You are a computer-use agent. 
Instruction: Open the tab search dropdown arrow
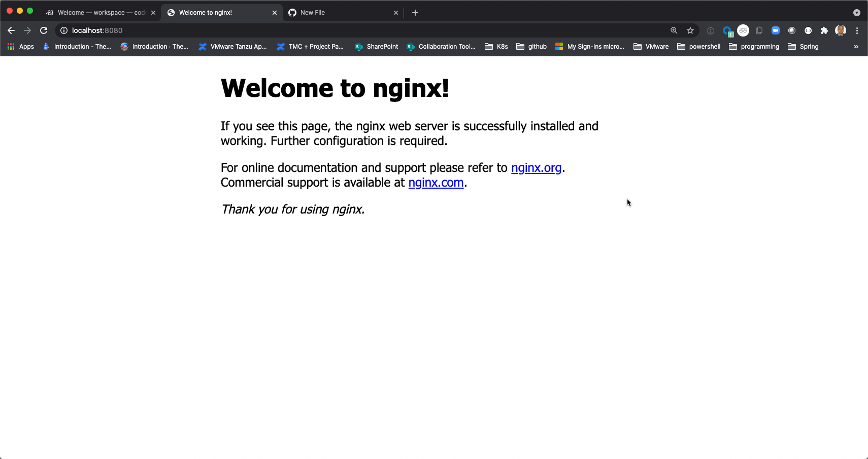[x=857, y=13]
